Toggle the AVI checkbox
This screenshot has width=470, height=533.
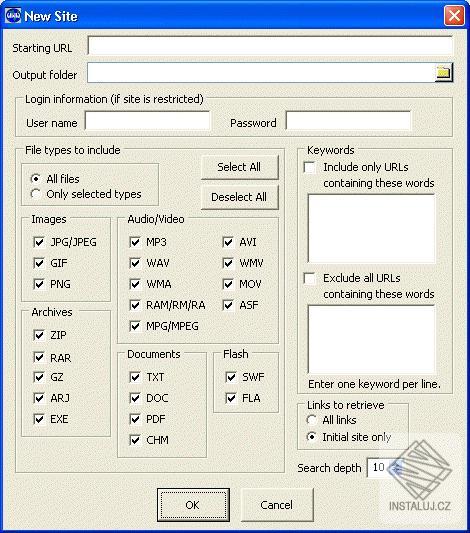pyautogui.click(x=228, y=242)
